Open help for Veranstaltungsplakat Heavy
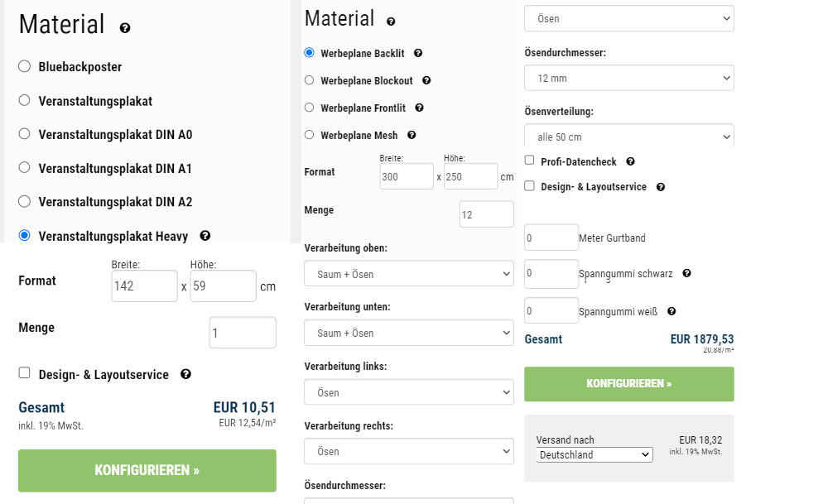Screen dimensions: 828x504 click(204, 235)
